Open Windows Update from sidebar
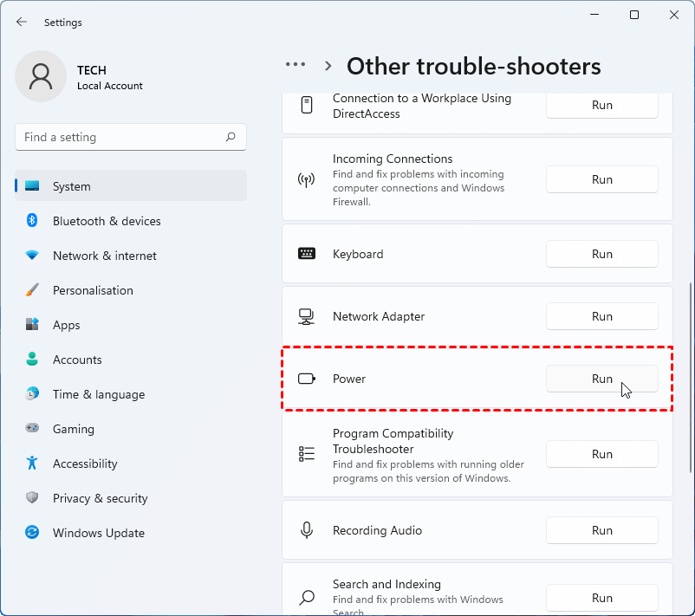The width and height of the screenshot is (695, 616). [x=98, y=533]
